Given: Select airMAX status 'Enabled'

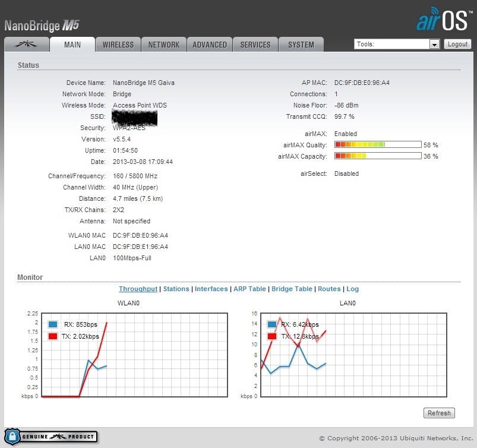Looking at the screenshot, I should pyautogui.click(x=346, y=134).
